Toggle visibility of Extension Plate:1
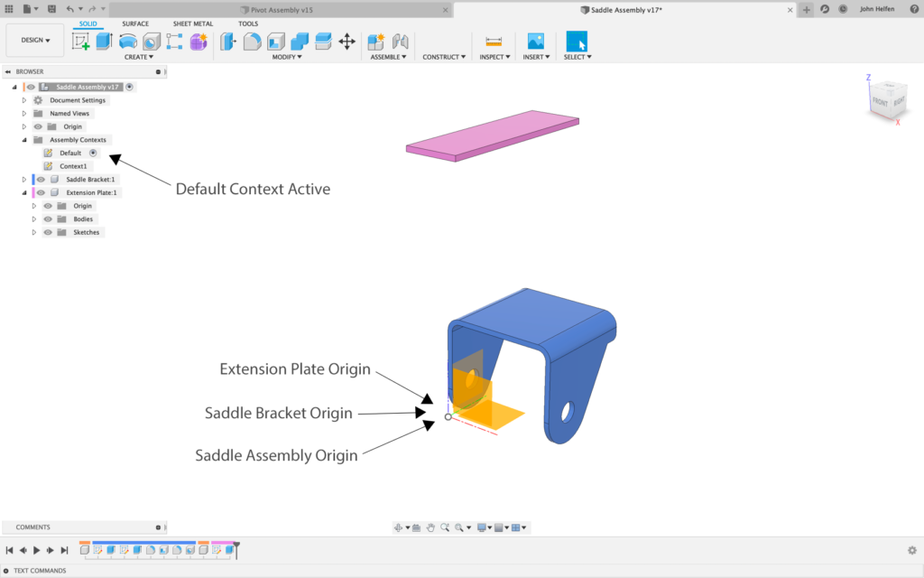Image resolution: width=924 pixels, height=578 pixels. [x=41, y=192]
